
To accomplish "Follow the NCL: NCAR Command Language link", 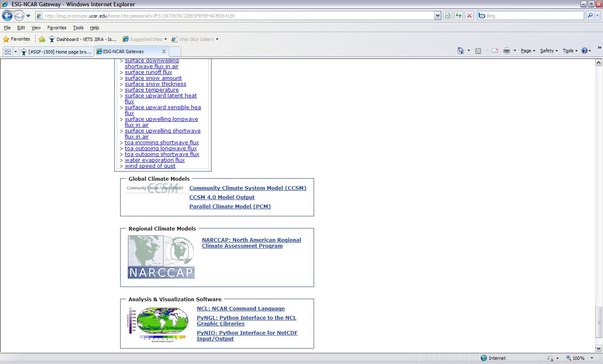I will pyautogui.click(x=240, y=309).
